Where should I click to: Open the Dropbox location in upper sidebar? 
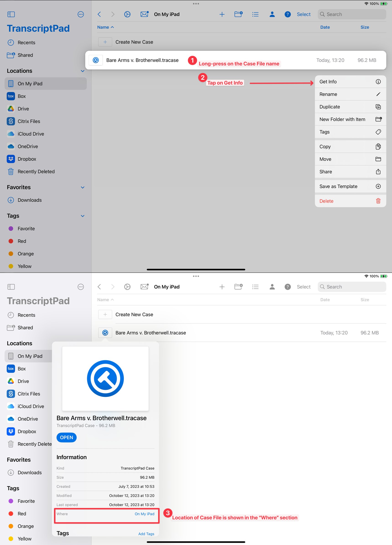pos(27,159)
